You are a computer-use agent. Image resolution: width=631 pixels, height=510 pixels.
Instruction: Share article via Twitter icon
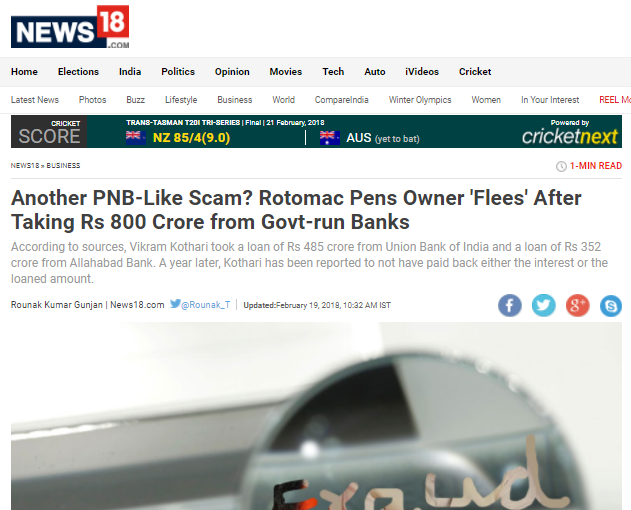[543, 306]
